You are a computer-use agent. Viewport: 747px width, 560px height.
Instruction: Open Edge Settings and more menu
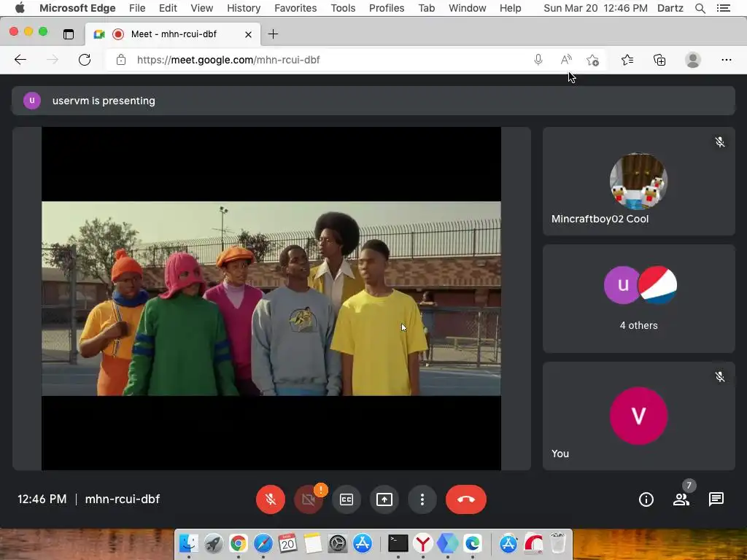click(x=726, y=60)
